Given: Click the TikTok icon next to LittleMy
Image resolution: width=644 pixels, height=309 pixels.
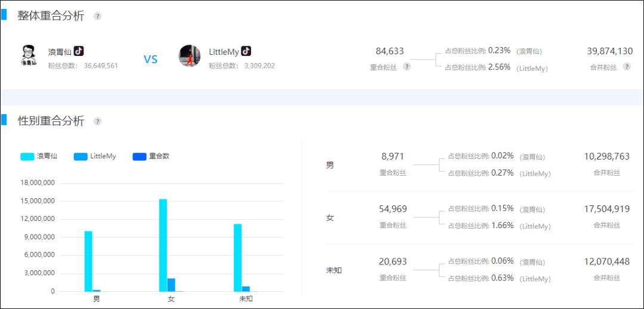Looking at the screenshot, I should [246, 51].
